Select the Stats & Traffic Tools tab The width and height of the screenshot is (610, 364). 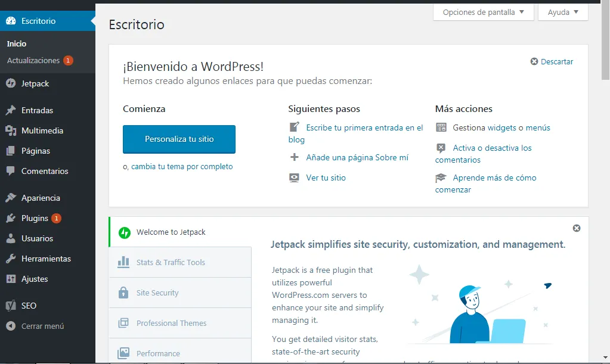tap(181, 262)
